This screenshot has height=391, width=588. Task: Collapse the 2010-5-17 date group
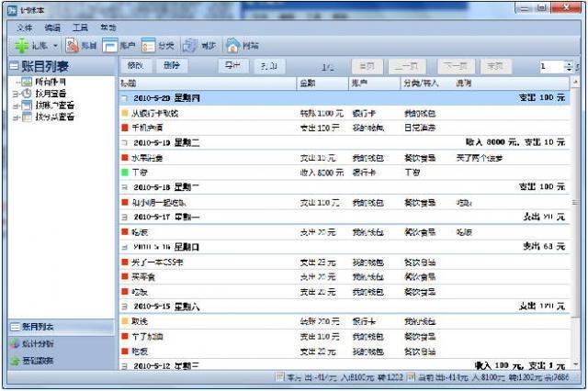[x=125, y=218]
